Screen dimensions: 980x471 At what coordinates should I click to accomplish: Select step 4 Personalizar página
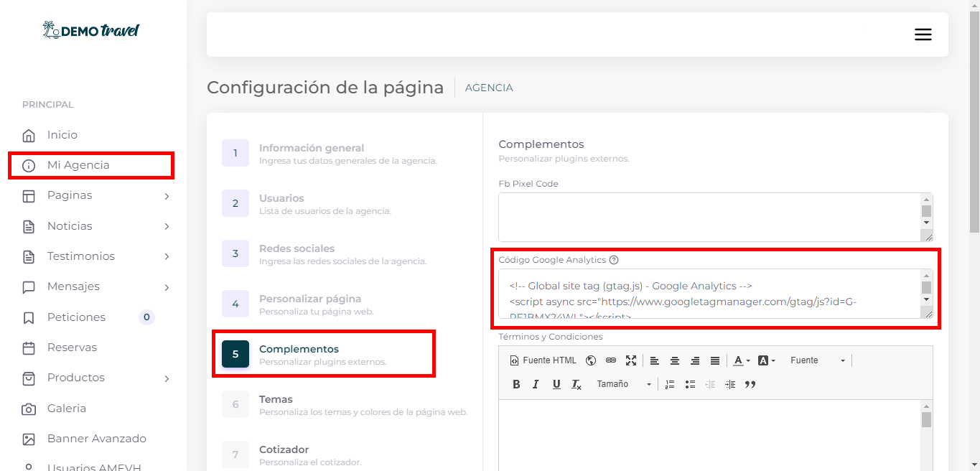297,304
